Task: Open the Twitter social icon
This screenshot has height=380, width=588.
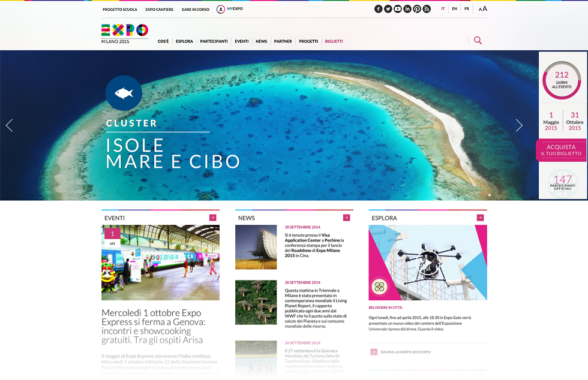Action: (388, 9)
